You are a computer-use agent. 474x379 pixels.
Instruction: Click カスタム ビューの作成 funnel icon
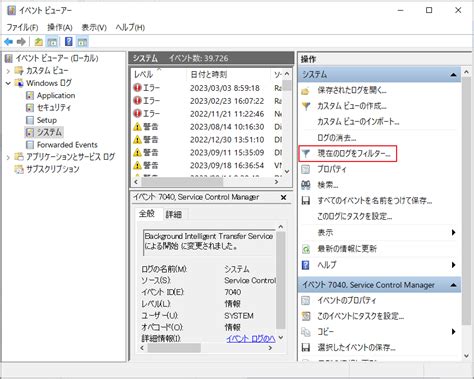pyautogui.click(x=306, y=106)
